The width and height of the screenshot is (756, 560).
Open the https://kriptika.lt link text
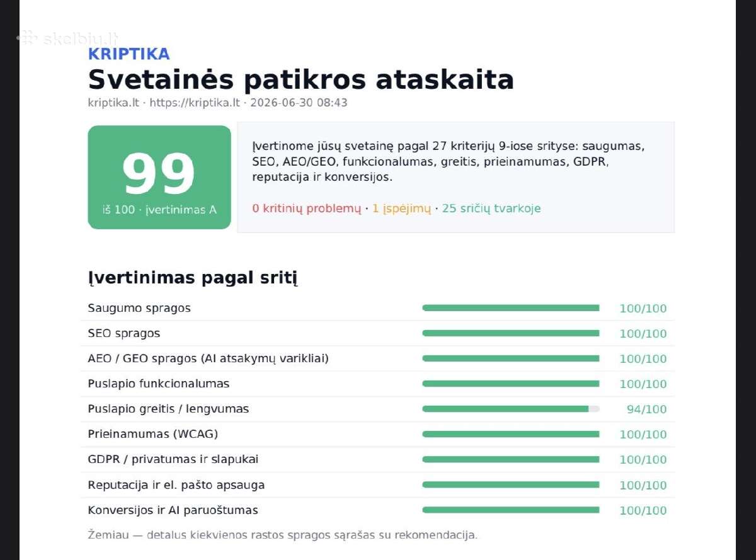point(194,103)
